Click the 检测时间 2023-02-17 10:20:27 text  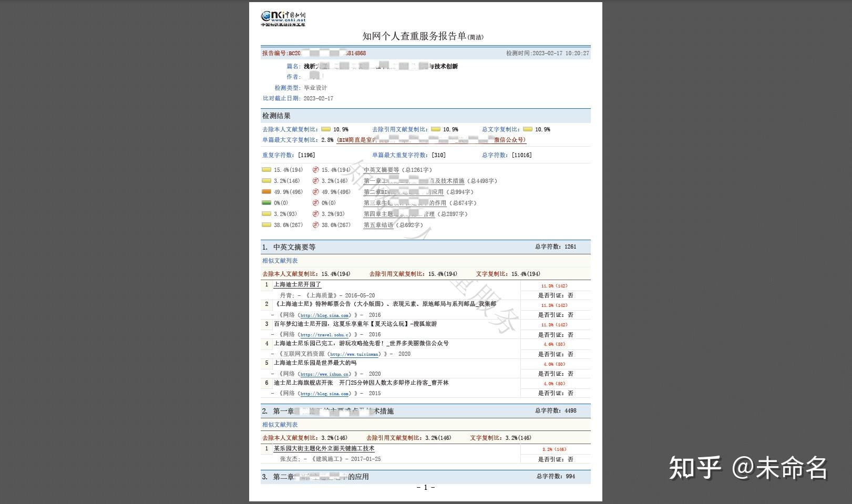(548, 53)
